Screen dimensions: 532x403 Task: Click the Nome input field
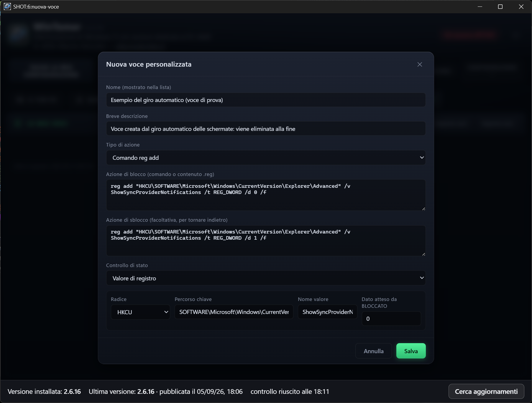pos(266,100)
